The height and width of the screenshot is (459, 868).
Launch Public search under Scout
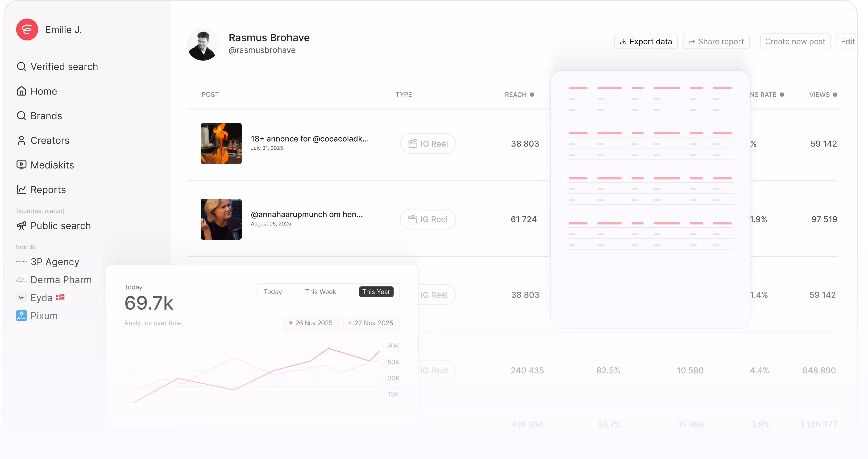click(x=61, y=226)
